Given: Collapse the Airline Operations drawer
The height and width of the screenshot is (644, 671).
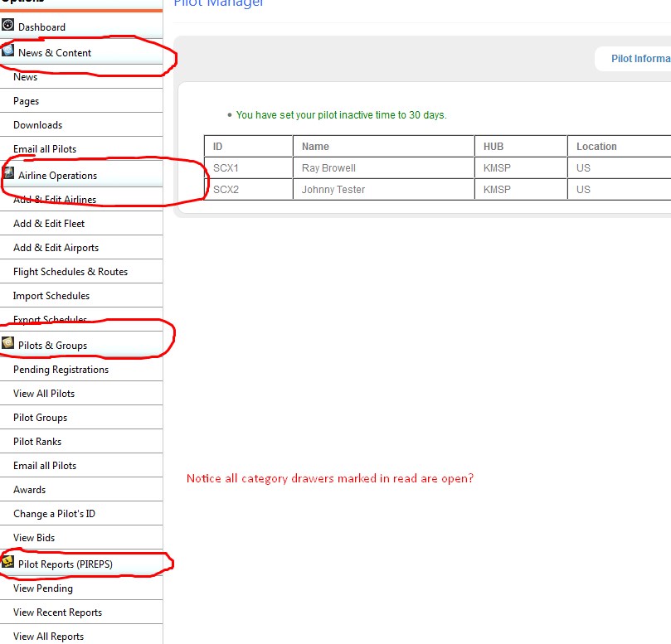Looking at the screenshot, I should click(81, 175).
